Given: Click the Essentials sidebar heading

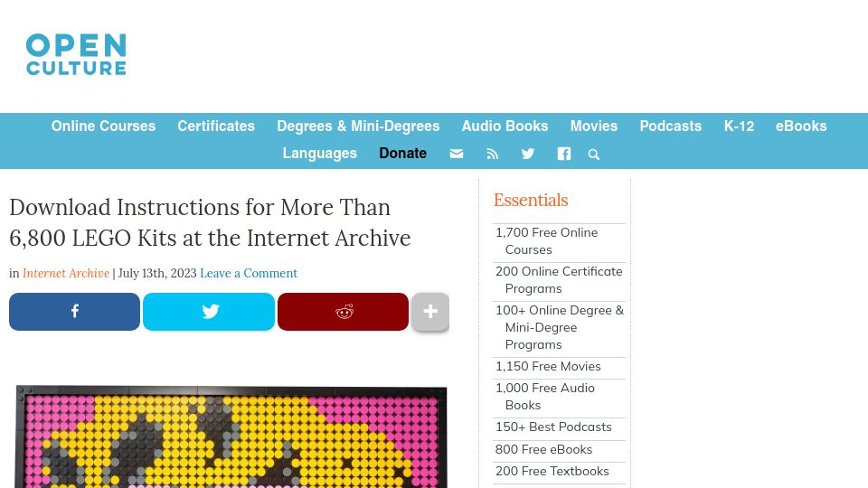Looking at the screenshot, I should (531, 200).
